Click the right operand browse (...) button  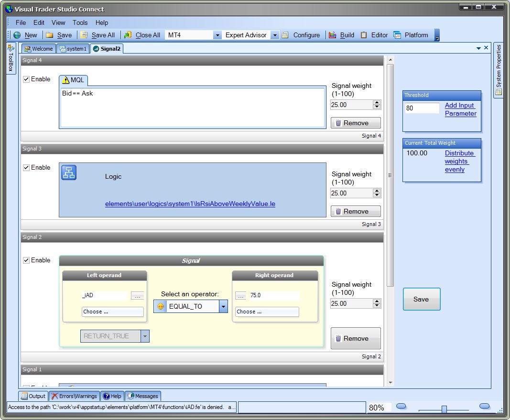tap(241, 295)
